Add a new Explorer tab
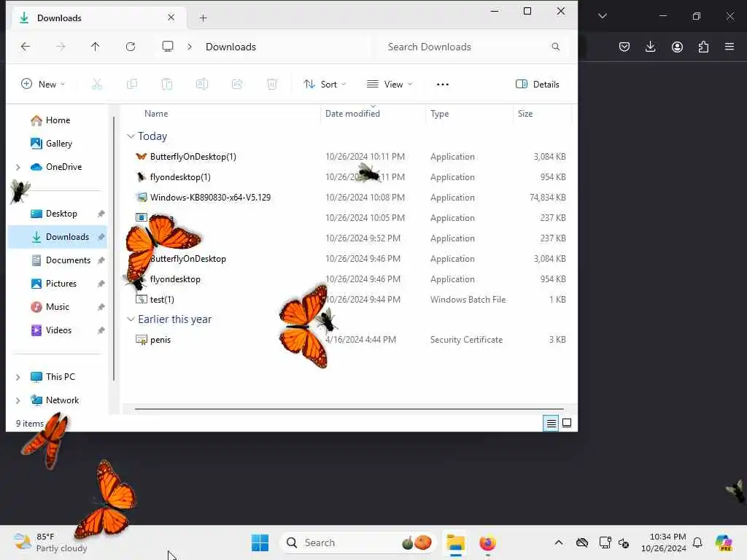This screenshot has height=560, width=747. point(203,18)
